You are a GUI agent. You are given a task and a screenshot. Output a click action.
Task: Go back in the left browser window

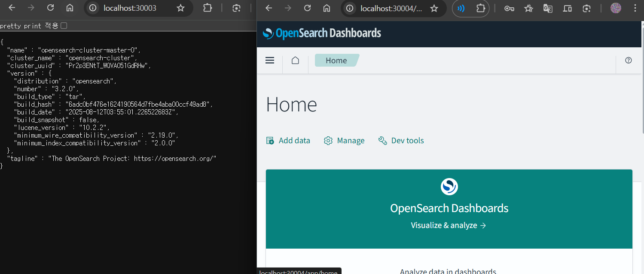[x=12, y=8]
